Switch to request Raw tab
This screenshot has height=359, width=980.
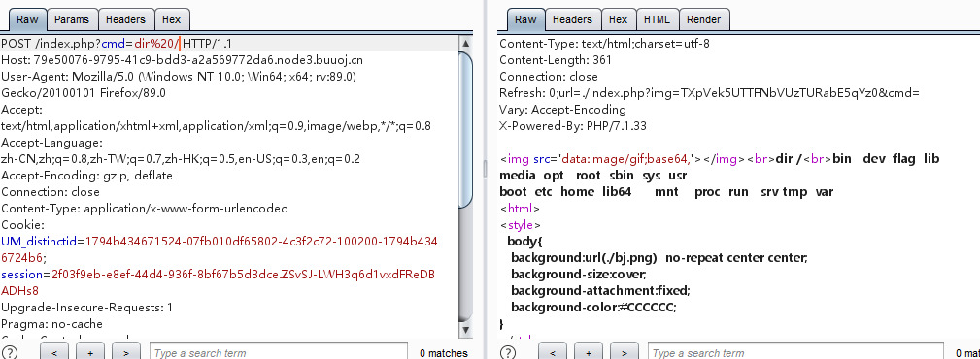pyautogui.click(x=27, y=19)
